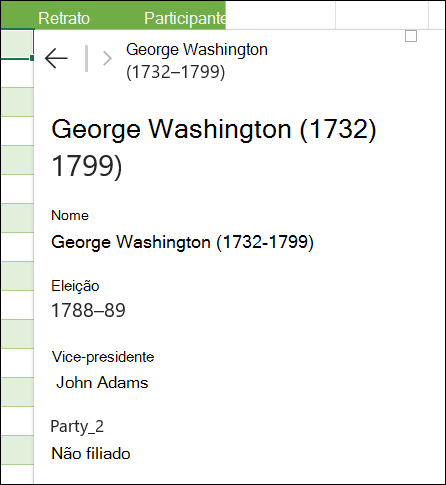446x485 pixels.
Task: Click the green cell in bottom-left row
Action: 17,450
